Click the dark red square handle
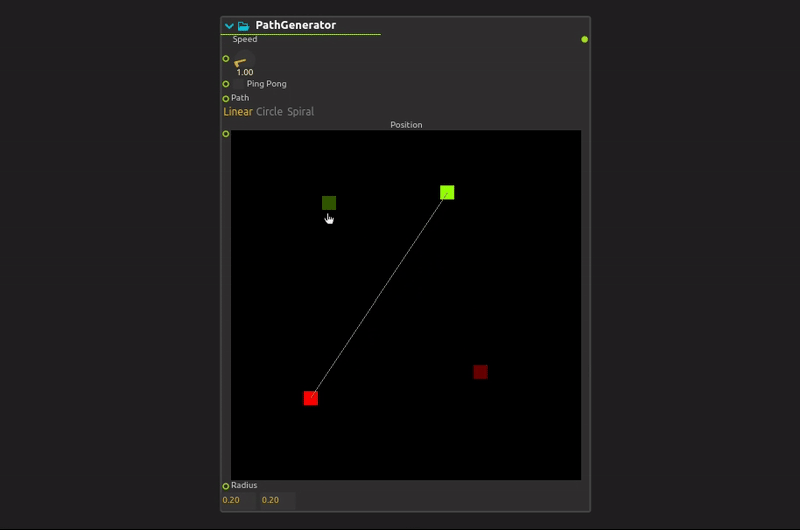 [481, 372]
